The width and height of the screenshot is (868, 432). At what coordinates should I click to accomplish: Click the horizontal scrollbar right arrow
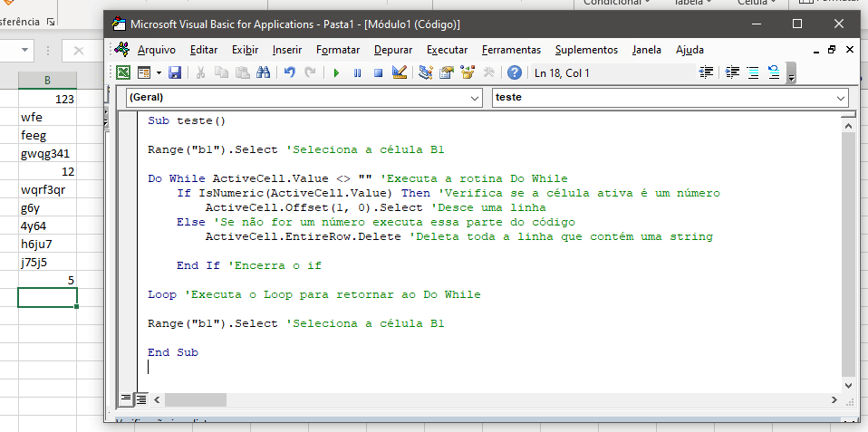click(834, 399)
